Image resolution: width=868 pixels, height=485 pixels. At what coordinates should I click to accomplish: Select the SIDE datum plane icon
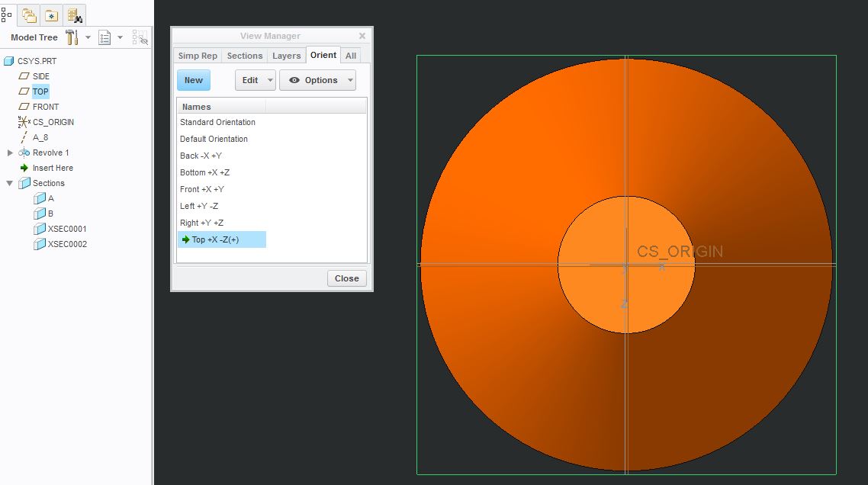(x=24, y=75)
